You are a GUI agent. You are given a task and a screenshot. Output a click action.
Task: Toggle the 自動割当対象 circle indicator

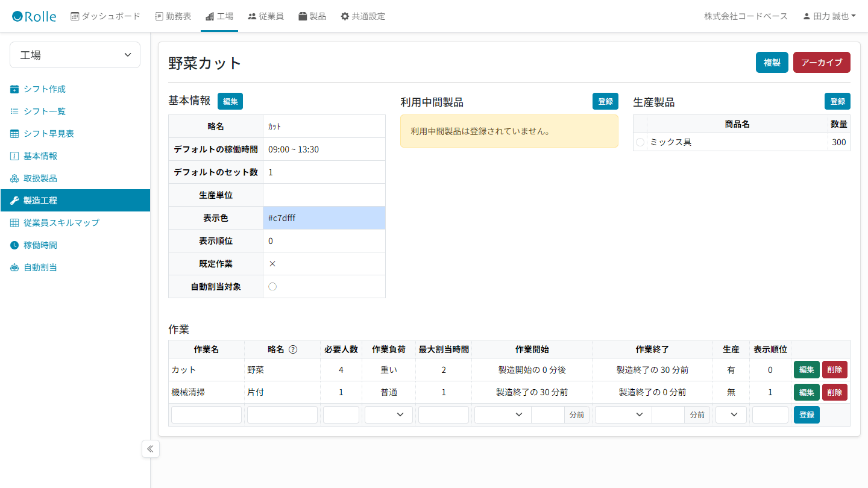point(272,287)
